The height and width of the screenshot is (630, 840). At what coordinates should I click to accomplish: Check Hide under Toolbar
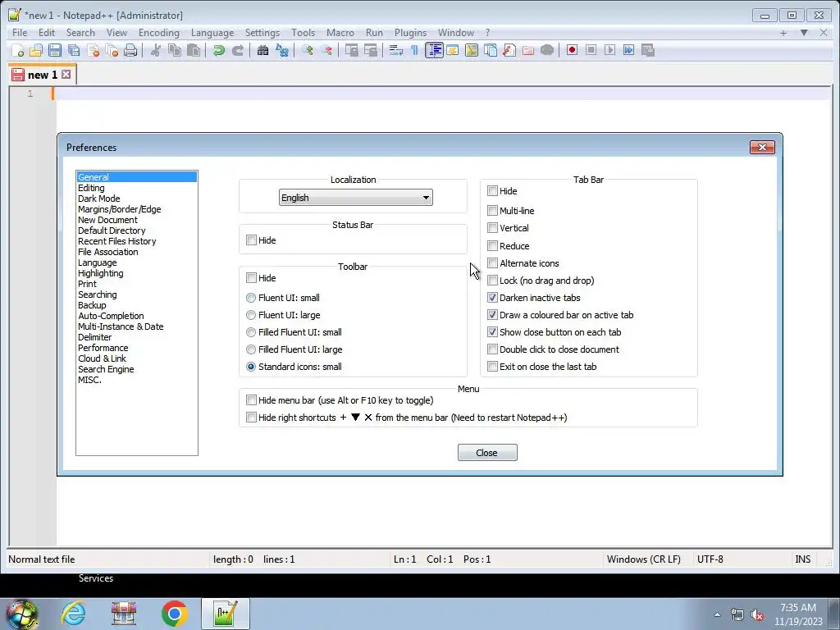pyautogui.click(x=251, y=277)
